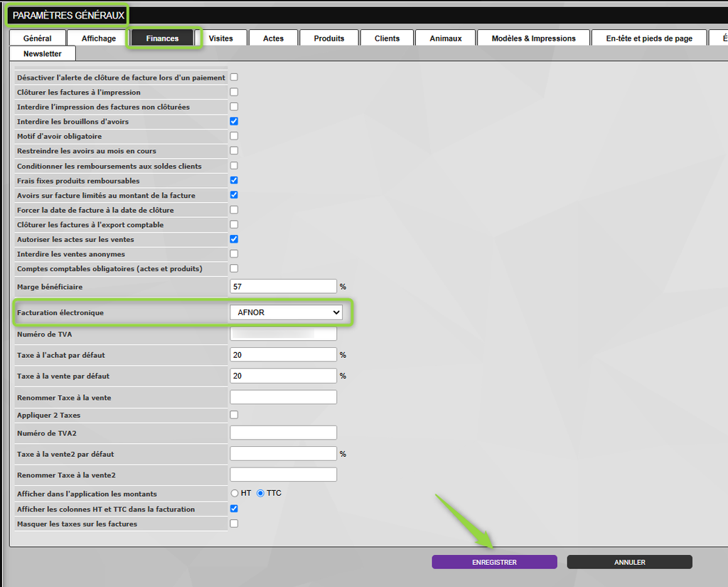Cancel changes with the ANNULER button
This screenshot has height=587, width=728.
pyautogui.click(x=630, y=562)
